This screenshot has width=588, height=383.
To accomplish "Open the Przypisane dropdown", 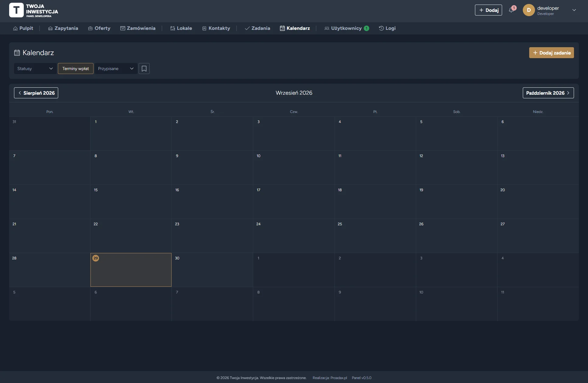I will click(x=116, y=69).
